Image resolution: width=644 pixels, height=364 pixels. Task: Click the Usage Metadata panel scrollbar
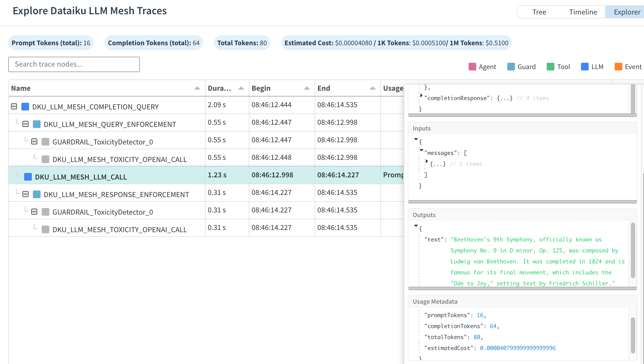click(633, 335)
